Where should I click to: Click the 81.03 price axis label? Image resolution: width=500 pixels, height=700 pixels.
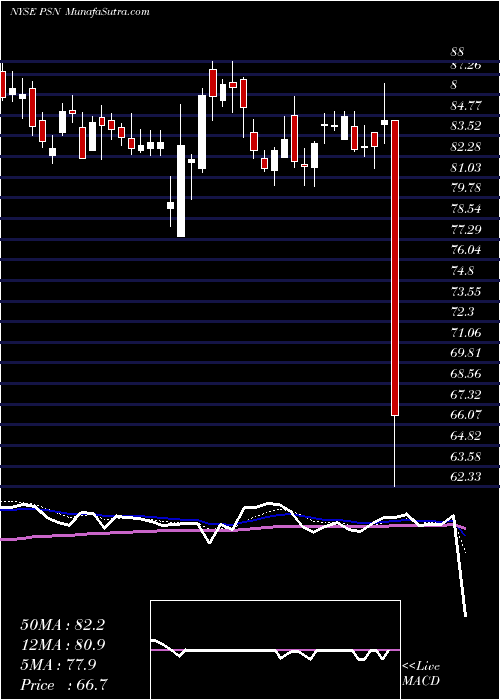(x=466, y=168)
